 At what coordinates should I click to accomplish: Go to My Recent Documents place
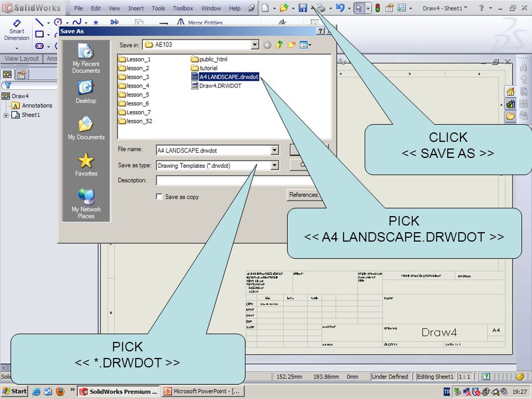tap(86, 58)
